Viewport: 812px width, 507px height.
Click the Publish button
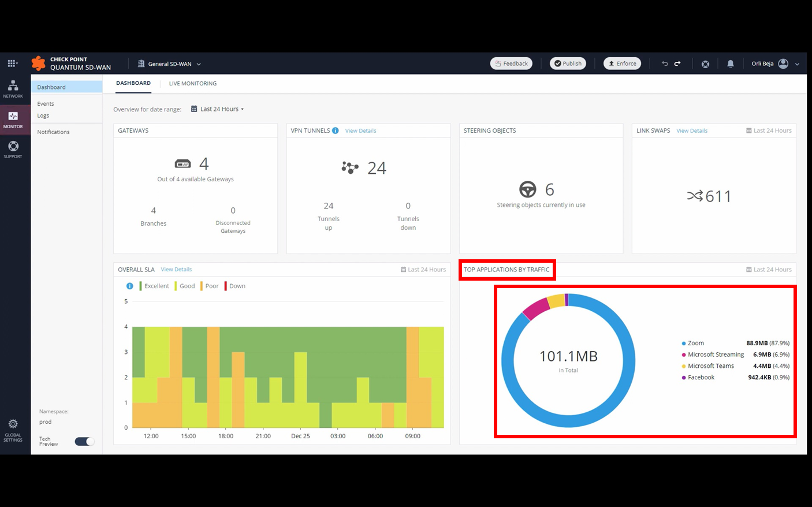[x=568, y=64]
